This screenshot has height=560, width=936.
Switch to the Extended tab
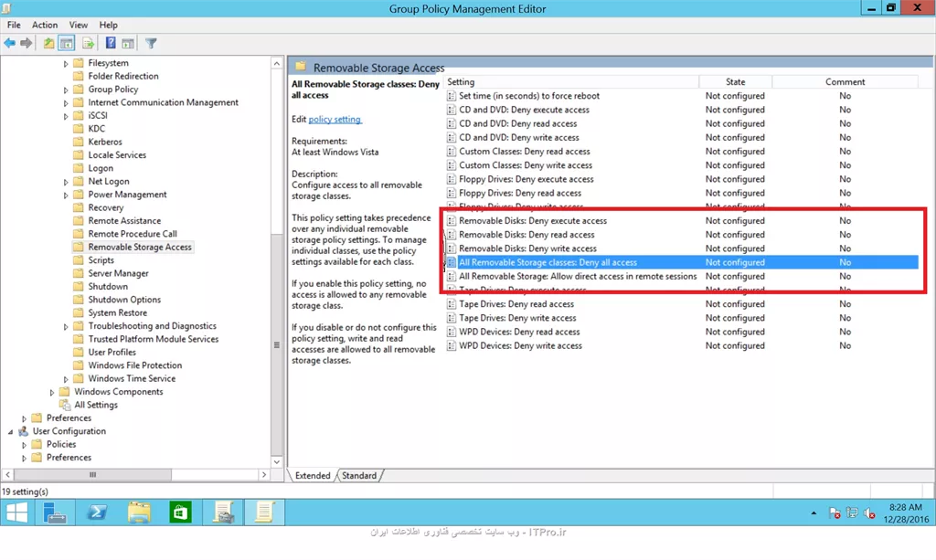(313, 475)
